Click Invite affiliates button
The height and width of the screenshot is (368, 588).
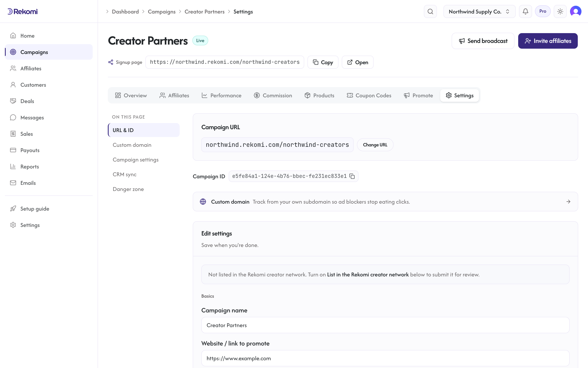(x=548, y=41)
